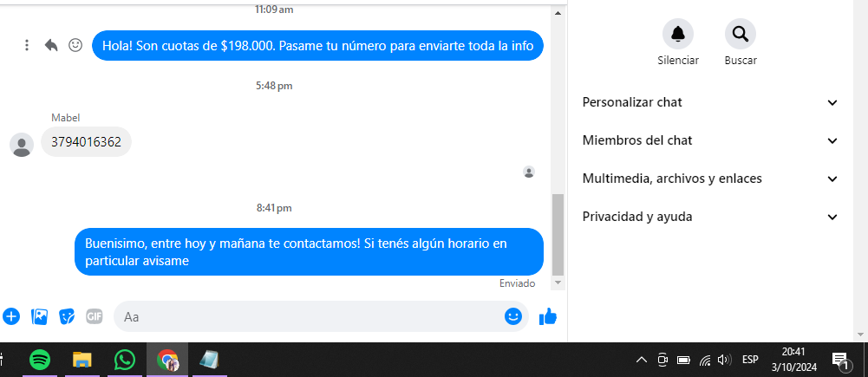Open Spotify from the taskbar
Image resolution: width=868 pixels, height=377 pixels.
(x=39, y=361)
